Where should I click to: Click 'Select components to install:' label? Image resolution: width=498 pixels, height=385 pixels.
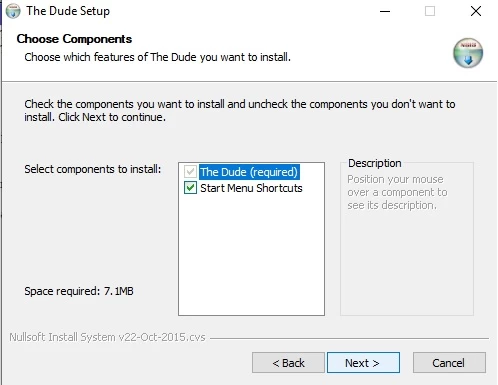pyautogui.click(x=93, y=169)
